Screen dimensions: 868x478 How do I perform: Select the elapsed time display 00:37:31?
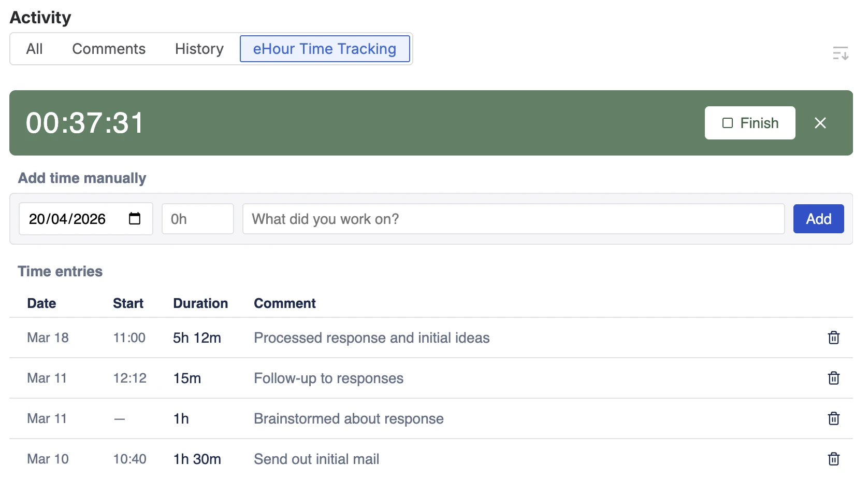[x=85, y=123]
